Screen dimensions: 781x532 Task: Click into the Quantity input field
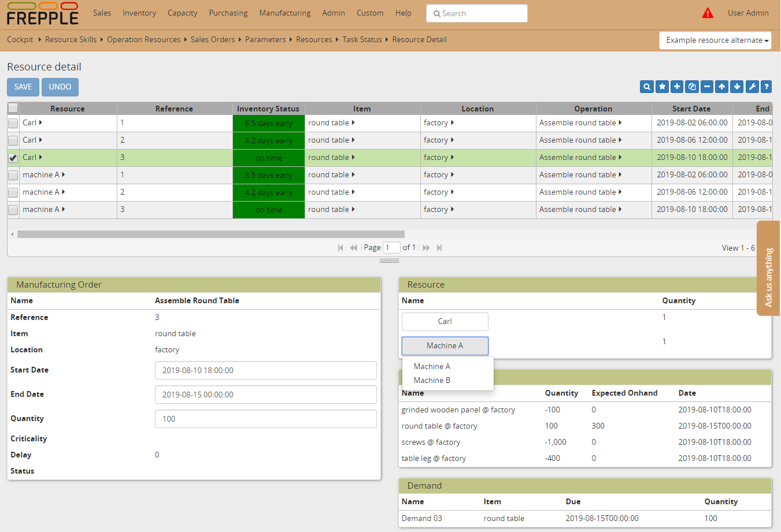pos(265,419)
